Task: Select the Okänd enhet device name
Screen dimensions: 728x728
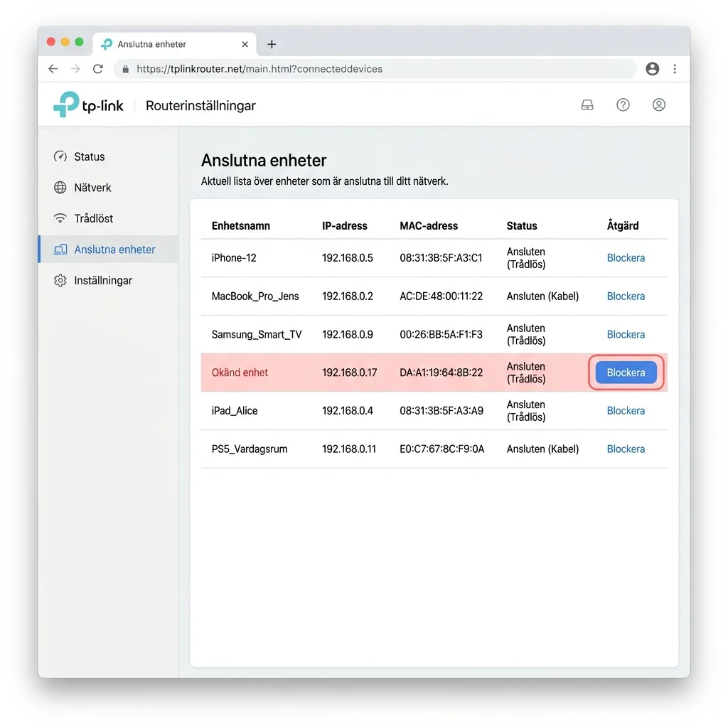Action: [240, 373]
